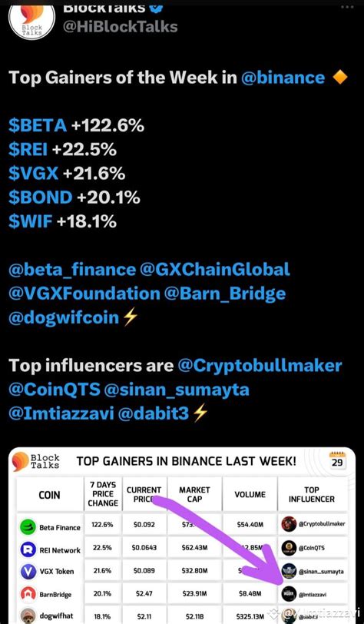Tap the $REI cashtag
This screenshot has width=364, height=624.
point(28,150)
